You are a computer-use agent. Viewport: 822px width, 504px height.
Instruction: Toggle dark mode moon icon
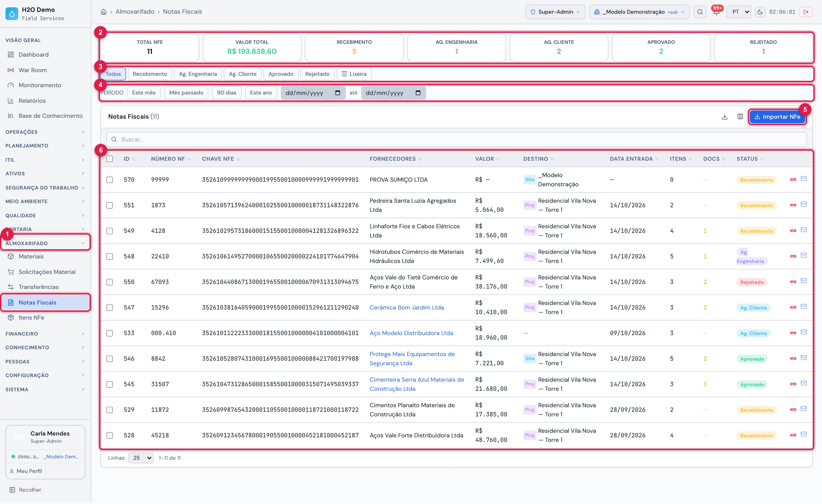(760, 12)
